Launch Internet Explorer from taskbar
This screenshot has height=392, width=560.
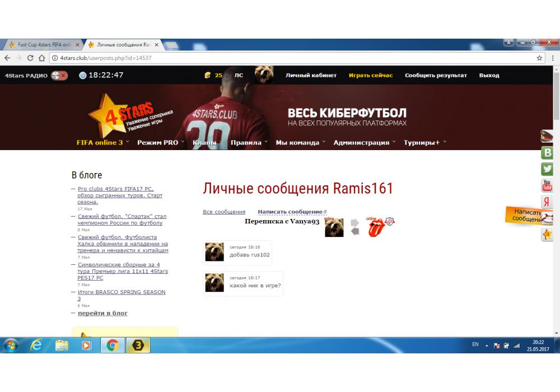point(36,345)
